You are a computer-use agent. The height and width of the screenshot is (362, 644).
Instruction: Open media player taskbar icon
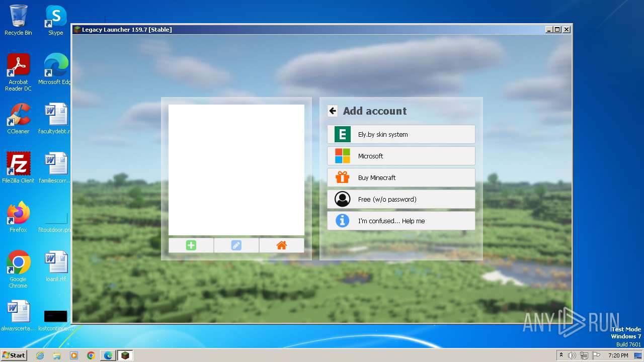tap(74, 355)
